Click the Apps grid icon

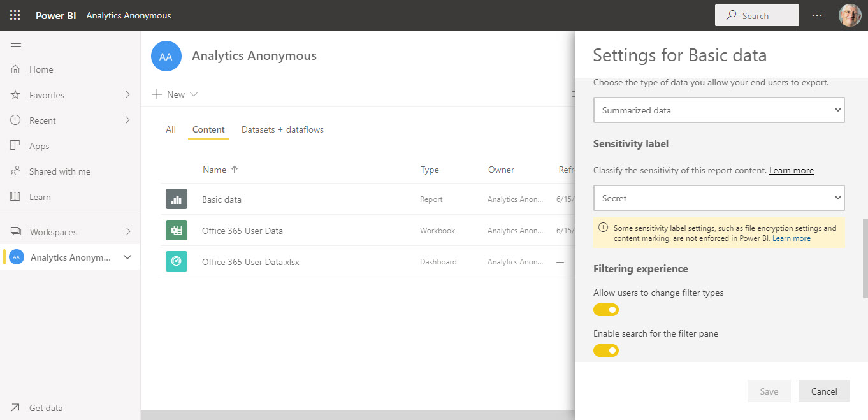coord(16,146)
